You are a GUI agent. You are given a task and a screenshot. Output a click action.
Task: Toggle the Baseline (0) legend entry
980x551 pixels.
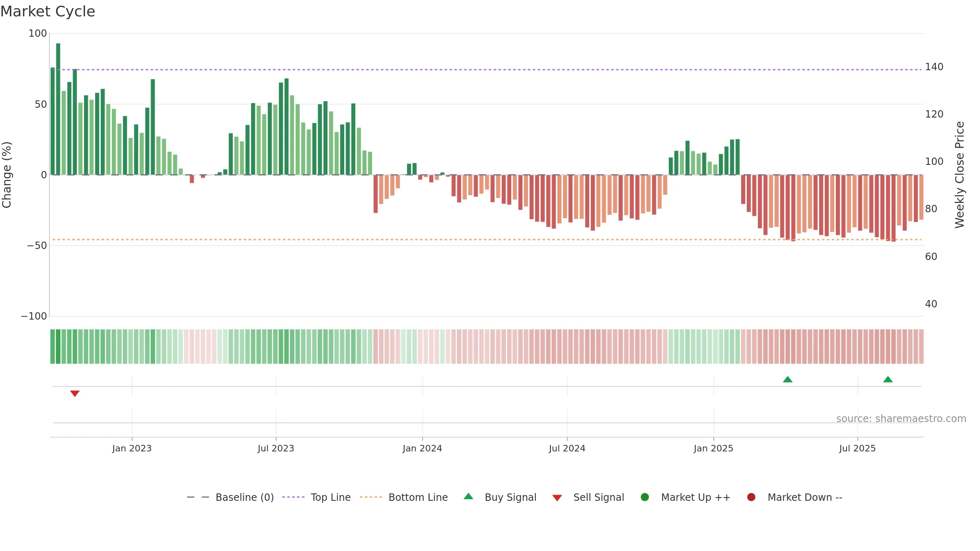point(230,497)
